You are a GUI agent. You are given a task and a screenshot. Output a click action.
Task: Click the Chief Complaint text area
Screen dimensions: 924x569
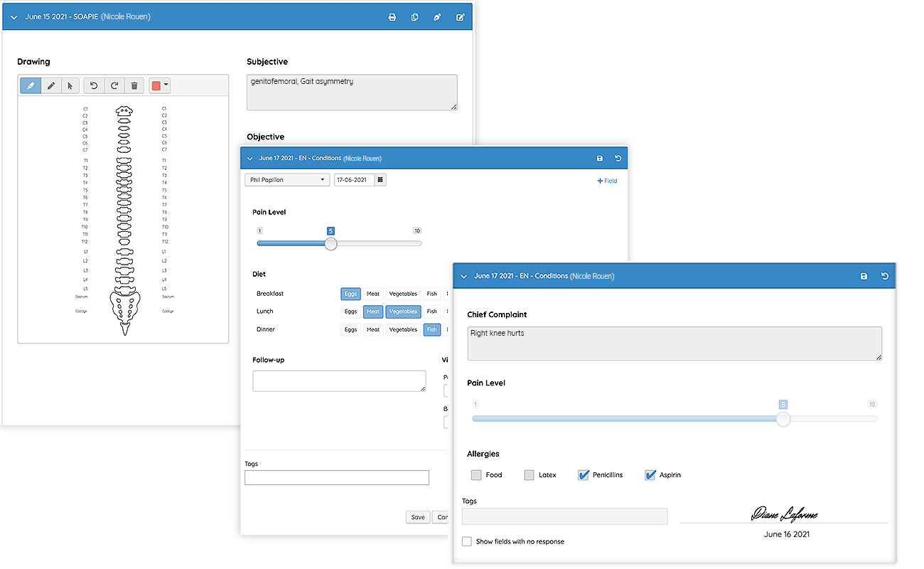point(675,344)
